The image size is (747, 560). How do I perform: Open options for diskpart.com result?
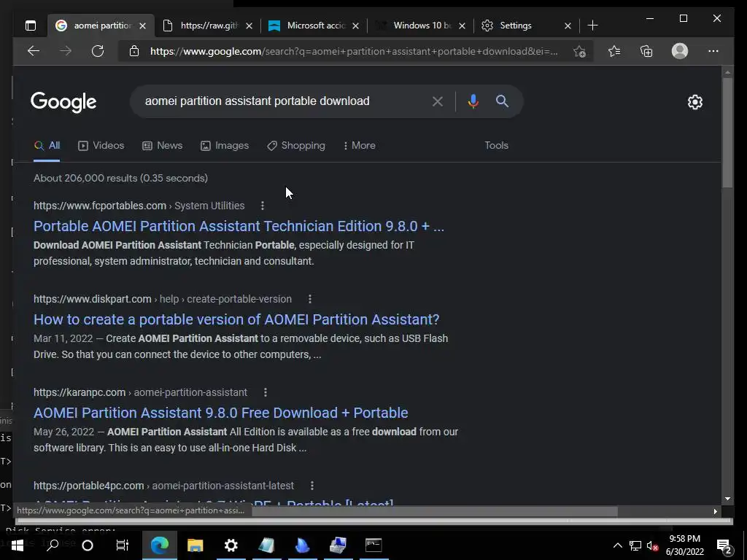[x=310, y=299]
